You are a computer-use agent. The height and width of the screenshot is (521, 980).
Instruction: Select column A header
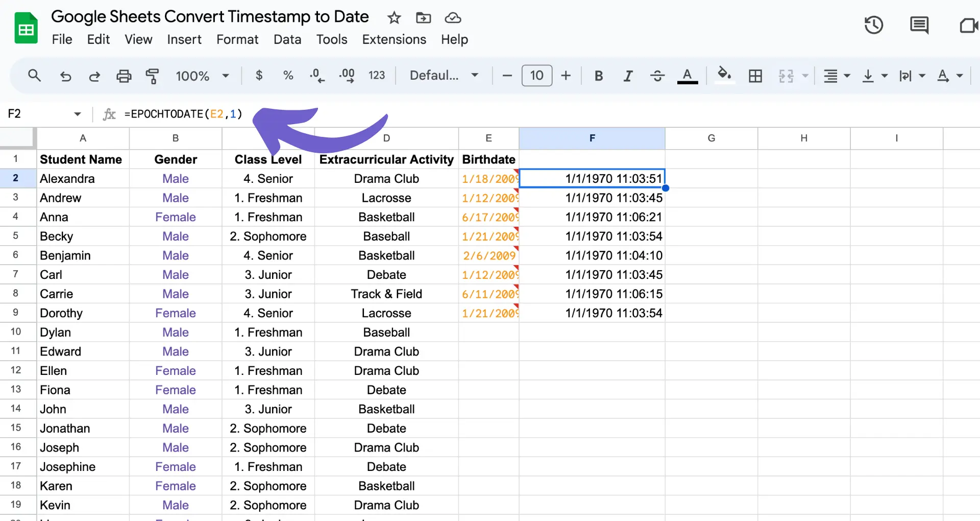(83, 138)
